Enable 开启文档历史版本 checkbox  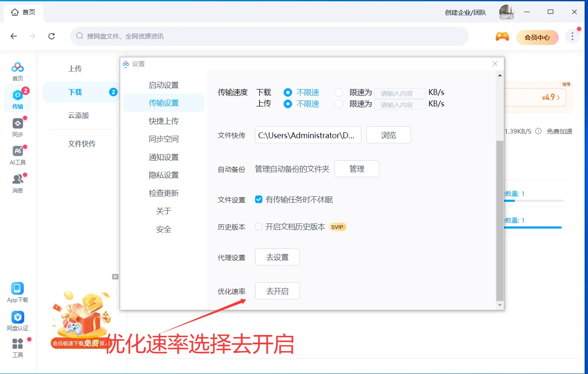[259, 226]
